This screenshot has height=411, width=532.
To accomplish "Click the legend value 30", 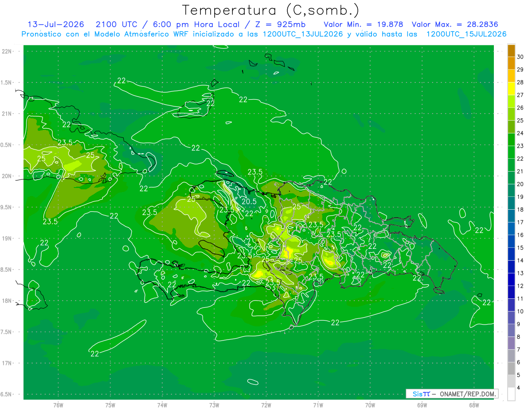I will (520, 57).
